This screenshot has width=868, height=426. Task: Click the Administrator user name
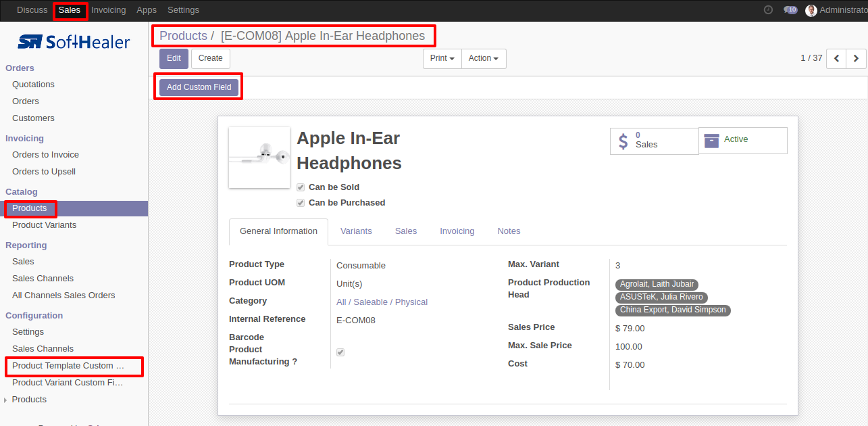click(x=844, y=10)
